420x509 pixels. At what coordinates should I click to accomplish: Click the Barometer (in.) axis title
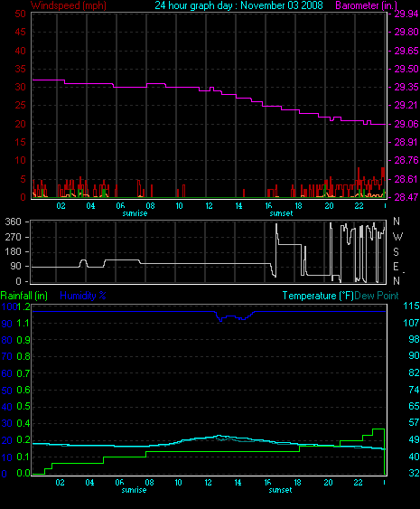[366, 5]
